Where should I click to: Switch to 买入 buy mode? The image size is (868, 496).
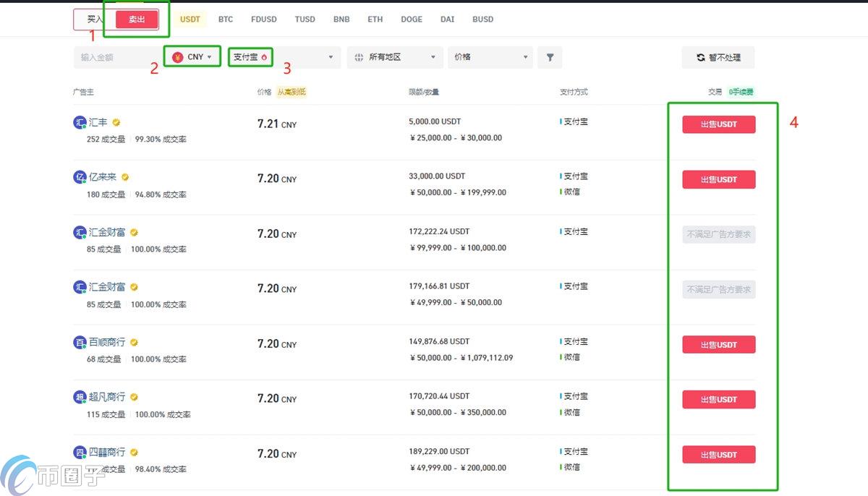click(95, 20)
